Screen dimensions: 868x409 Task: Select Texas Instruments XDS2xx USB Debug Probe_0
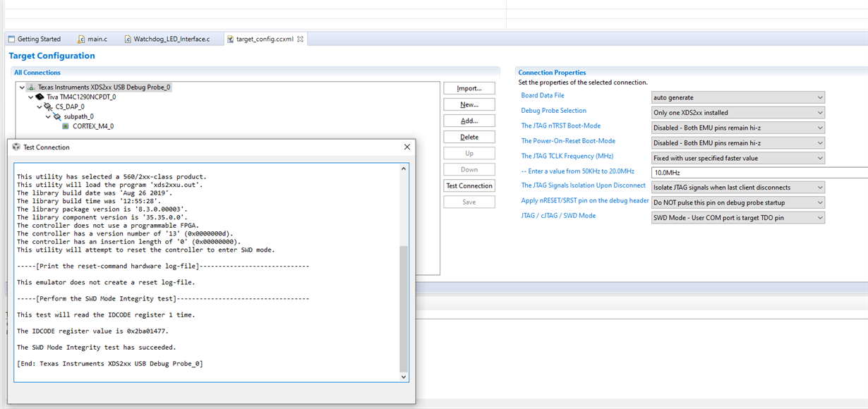click(x=104, y=87)
